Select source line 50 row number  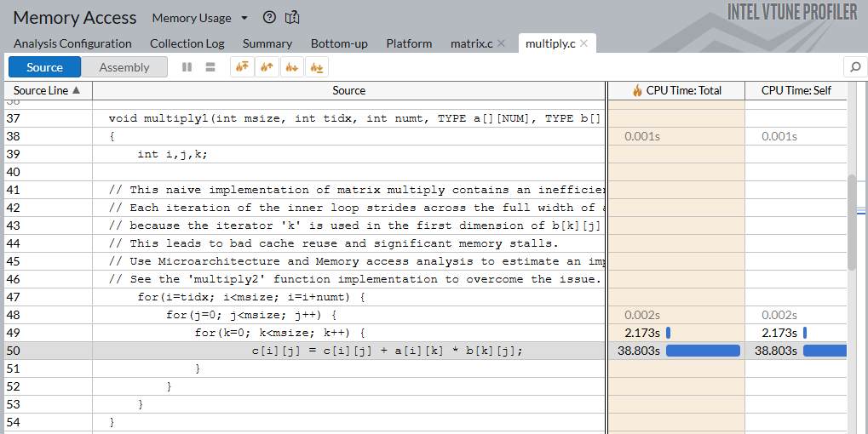pyautogui.click(x=13, y=351)
